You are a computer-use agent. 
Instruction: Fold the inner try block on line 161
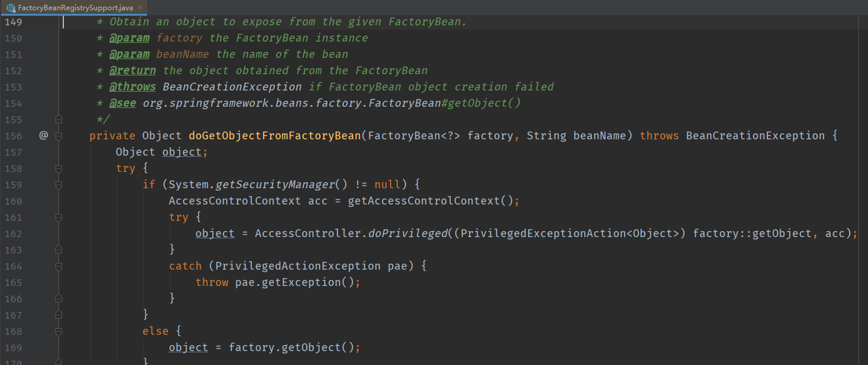coord(58,217)
